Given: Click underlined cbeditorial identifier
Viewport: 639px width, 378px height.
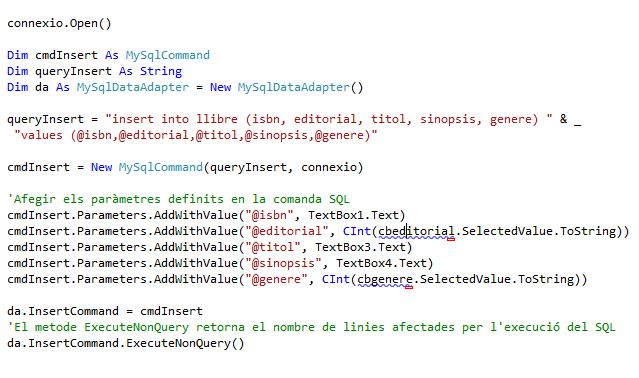Looking at the screenshot, I should (416, 231).
